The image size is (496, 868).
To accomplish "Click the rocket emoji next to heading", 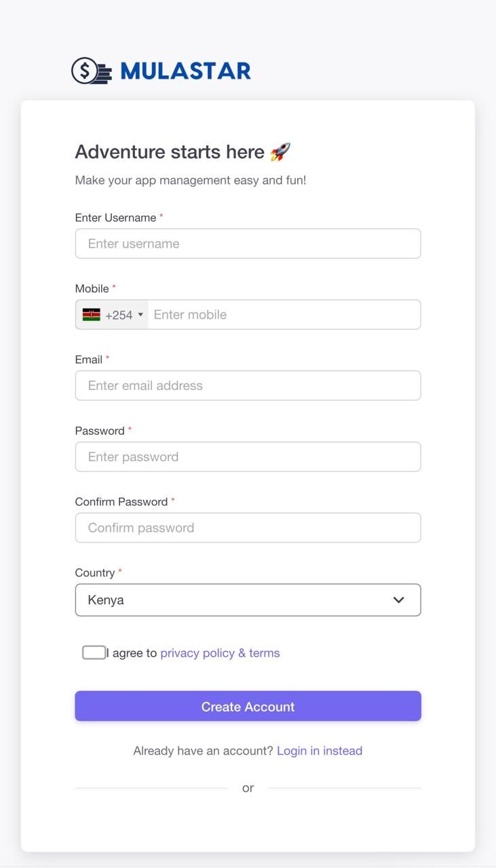I will coord(280,151).
